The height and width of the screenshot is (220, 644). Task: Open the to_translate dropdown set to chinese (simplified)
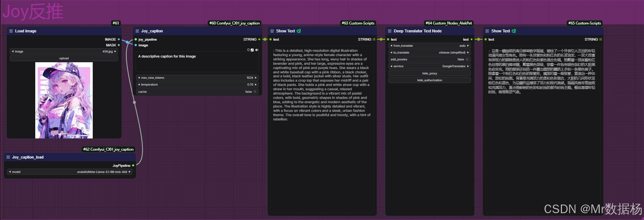[x=430, y=52]
